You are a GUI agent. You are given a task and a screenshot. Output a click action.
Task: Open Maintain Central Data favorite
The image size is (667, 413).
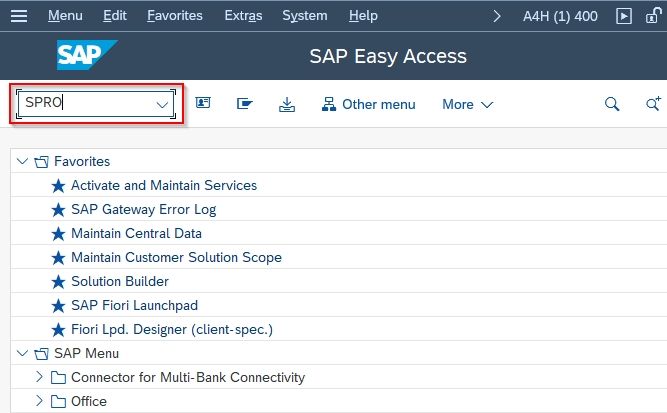click(x=136, y=234)
